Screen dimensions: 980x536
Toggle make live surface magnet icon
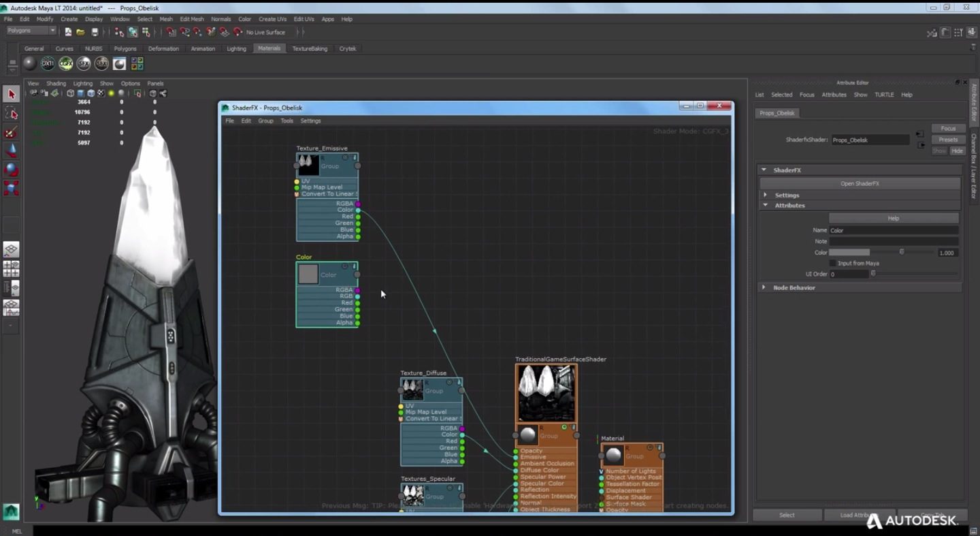(238, 32)
